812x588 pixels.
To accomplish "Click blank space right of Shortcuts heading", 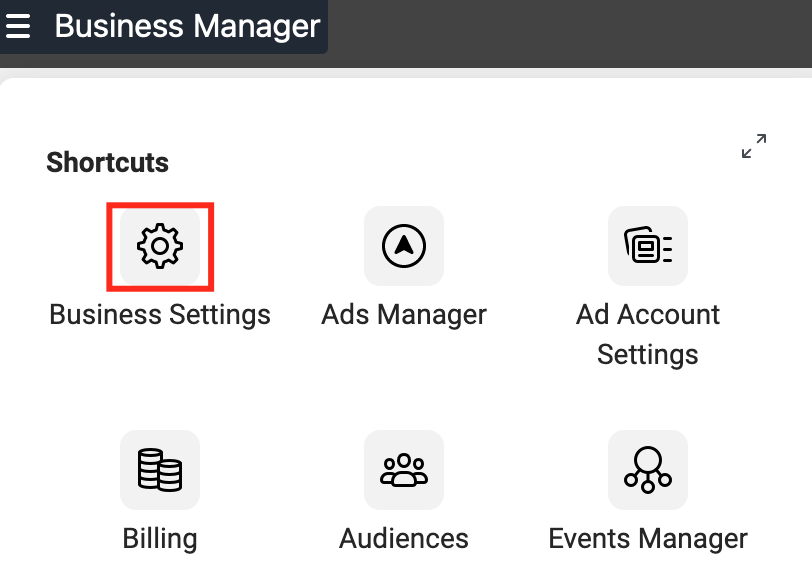I will pos(450,162).
